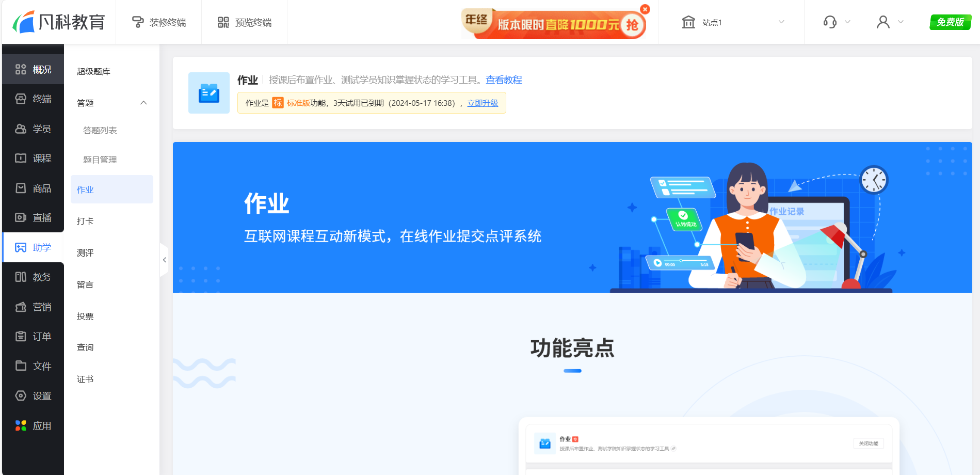980x475 pixels.
Task: Click the 营销 marketing icon
Action: [21, 307]
